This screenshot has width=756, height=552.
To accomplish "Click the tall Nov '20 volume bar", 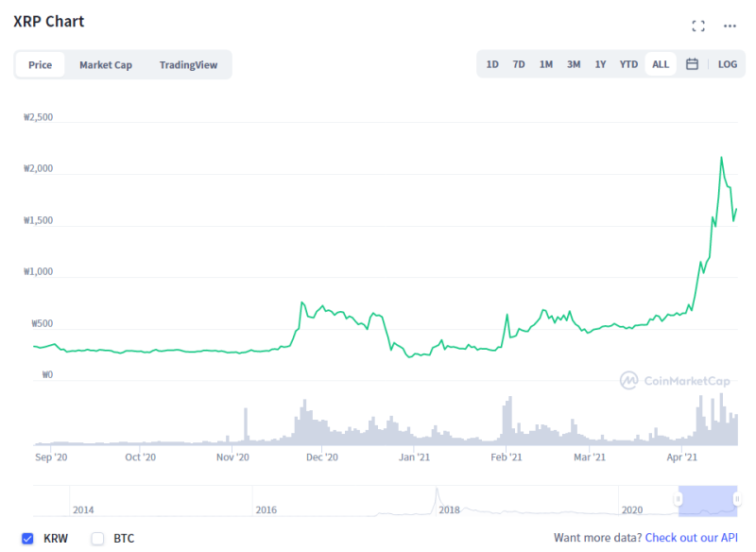I will click(x=246, y=425).
